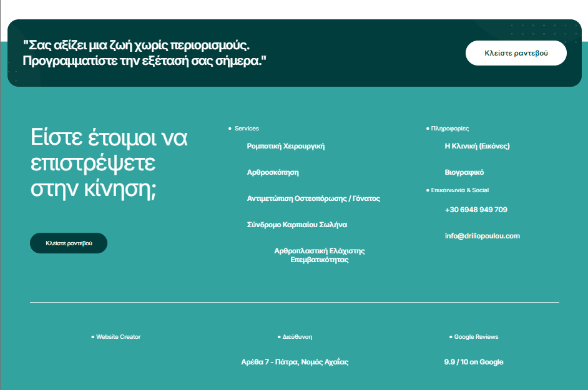
Task: Open Η Κλινική (Εικόνες) link
Action: tap(478, 146)
